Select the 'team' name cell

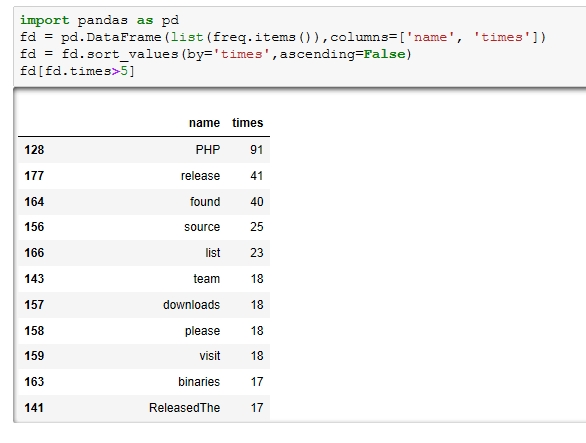tap(206, 279)
